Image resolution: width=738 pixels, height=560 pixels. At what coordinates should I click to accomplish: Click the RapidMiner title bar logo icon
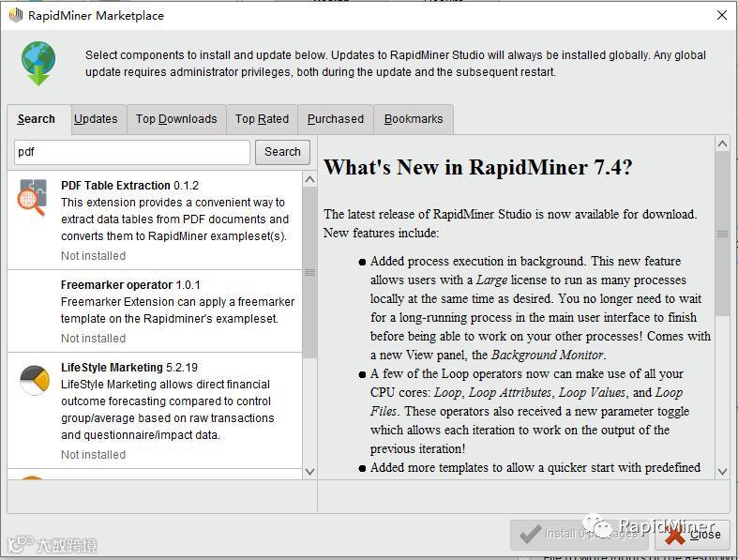[16, 15]
